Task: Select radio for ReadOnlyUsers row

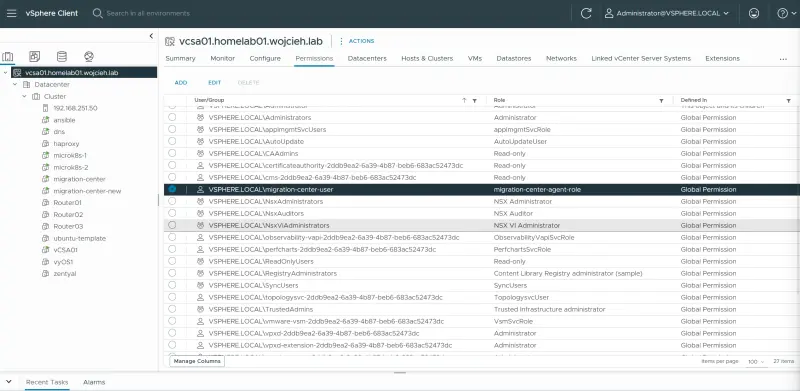Action: [172, 261]
